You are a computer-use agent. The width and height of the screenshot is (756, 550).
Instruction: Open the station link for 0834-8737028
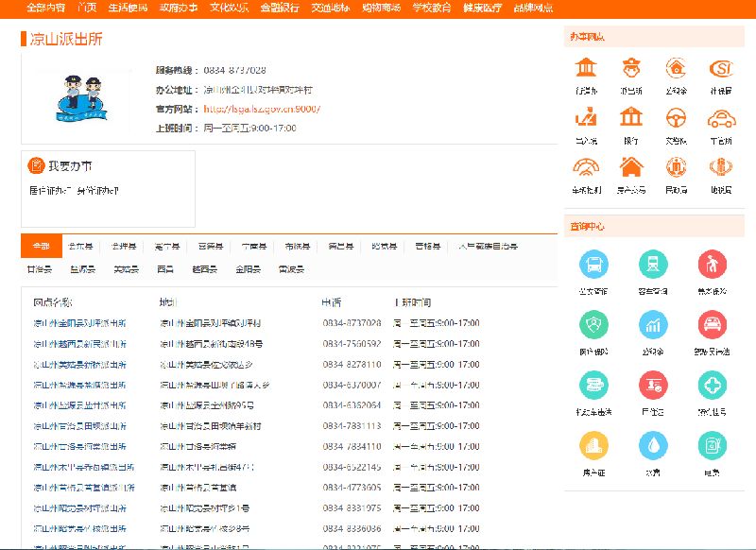(x=79, y=323)
